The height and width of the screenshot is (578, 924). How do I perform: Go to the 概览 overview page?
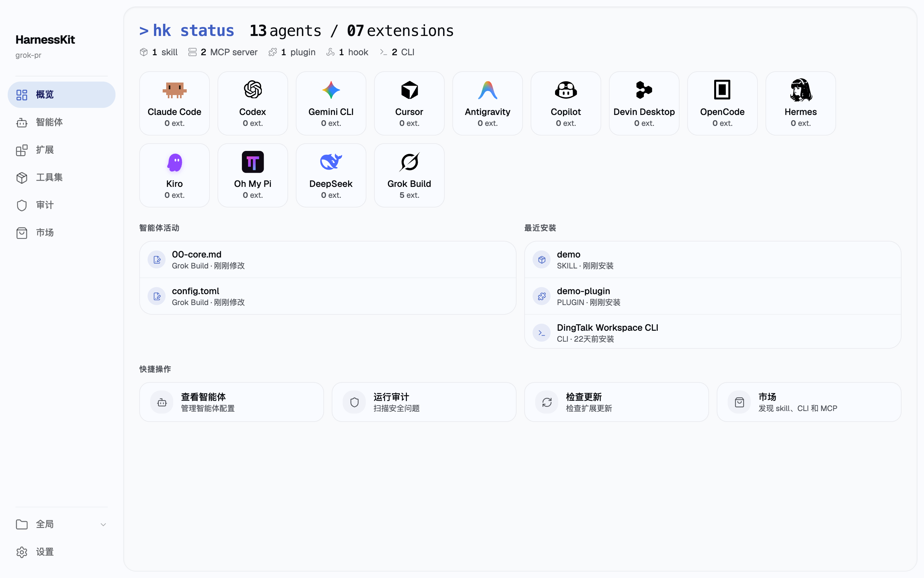62,94
